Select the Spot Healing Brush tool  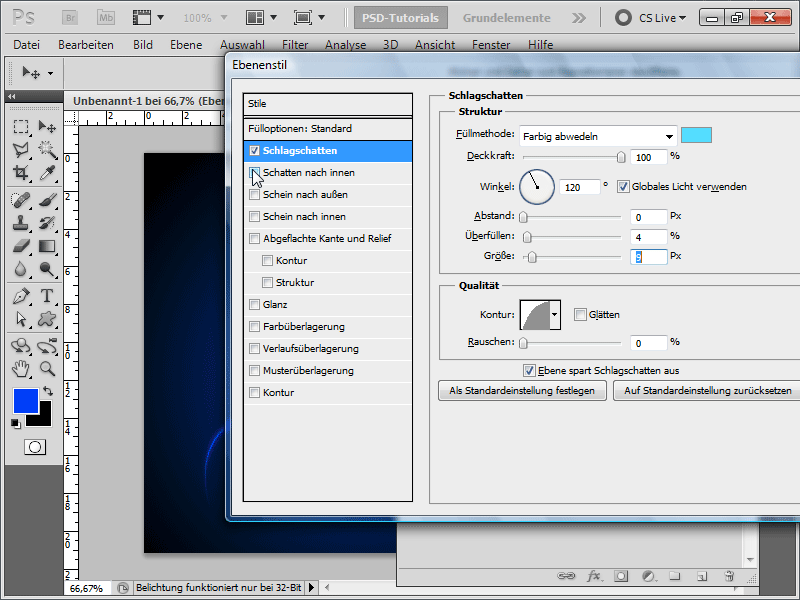pos(20,200)
